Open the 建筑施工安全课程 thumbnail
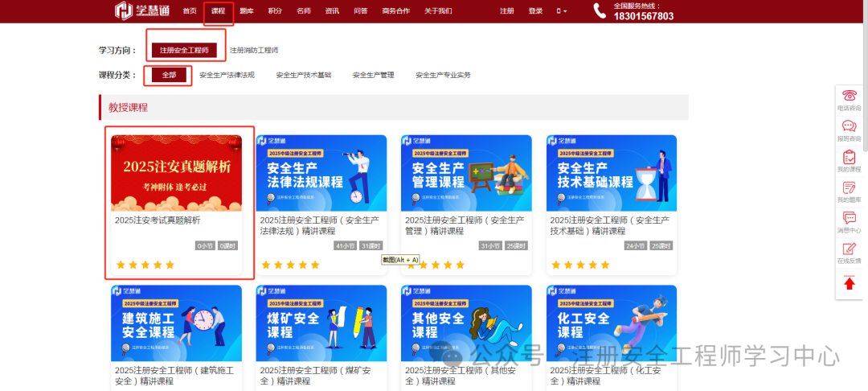Image resolution: width=868 pixels, height=391 pixels. tap(176, 323)
